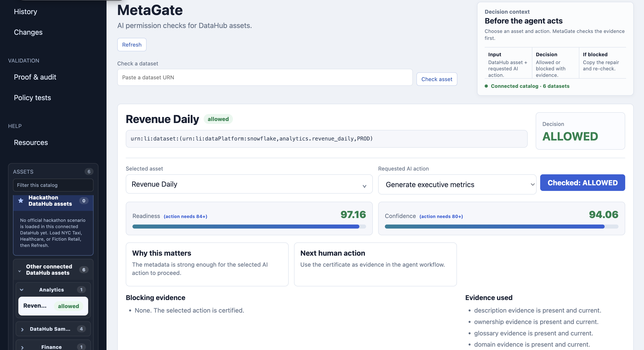Click the Readiness progress bar
The width and height of the screenshot is (644, 350).
(249, 227)
